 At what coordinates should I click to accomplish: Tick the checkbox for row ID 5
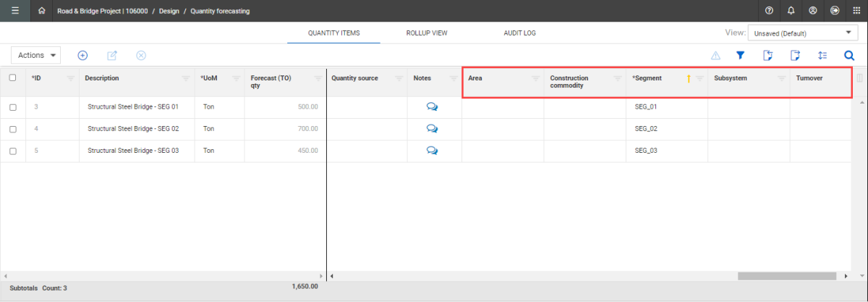[13, 151]
